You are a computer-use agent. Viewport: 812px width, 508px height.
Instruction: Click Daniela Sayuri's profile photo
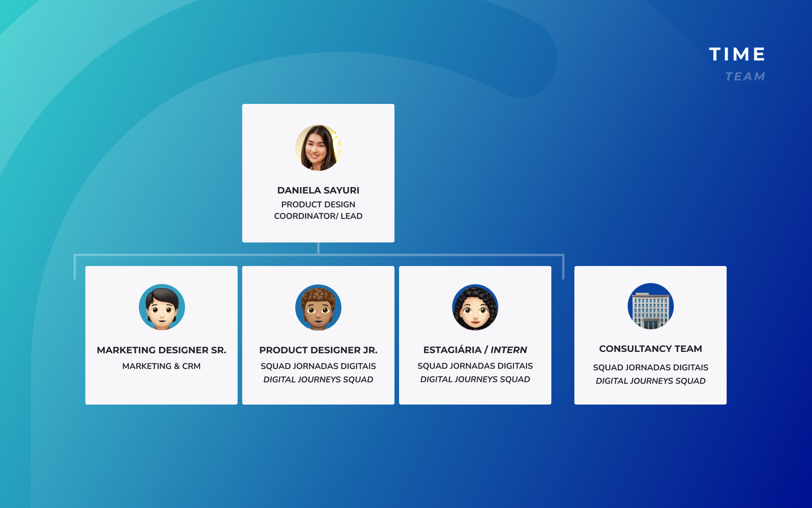(318, 148)
